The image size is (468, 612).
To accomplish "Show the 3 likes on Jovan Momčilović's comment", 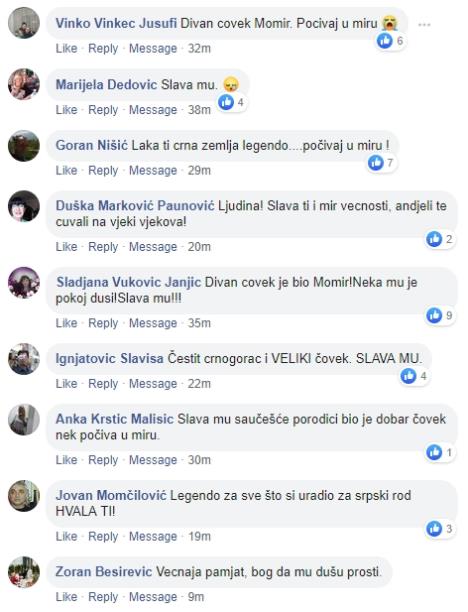I will (440, 528).
